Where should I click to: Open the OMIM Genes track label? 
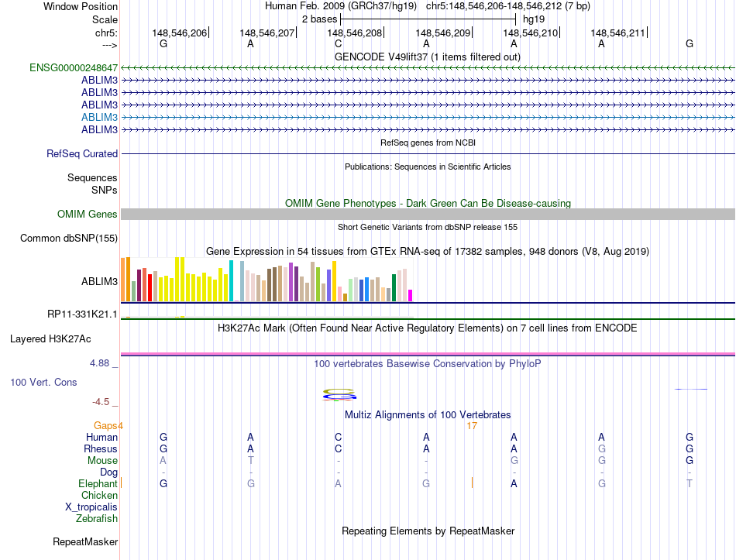pyautogui.click(x=88, y=215)
